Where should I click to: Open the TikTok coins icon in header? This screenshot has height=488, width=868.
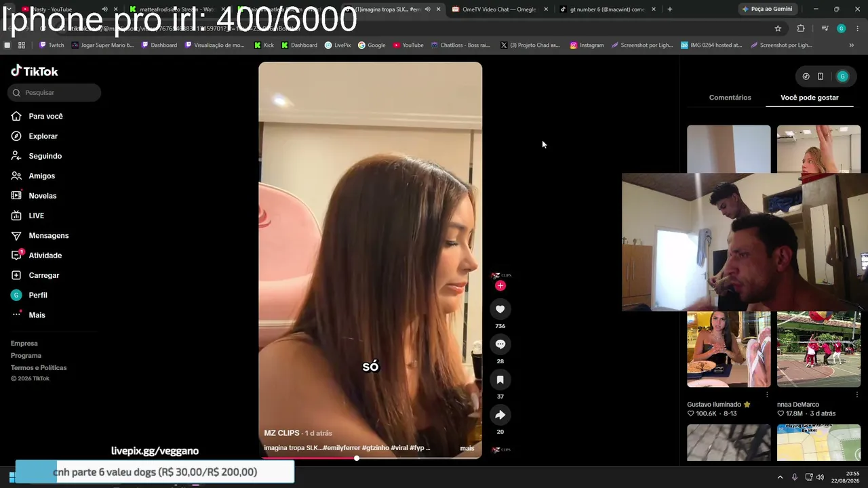806,77
